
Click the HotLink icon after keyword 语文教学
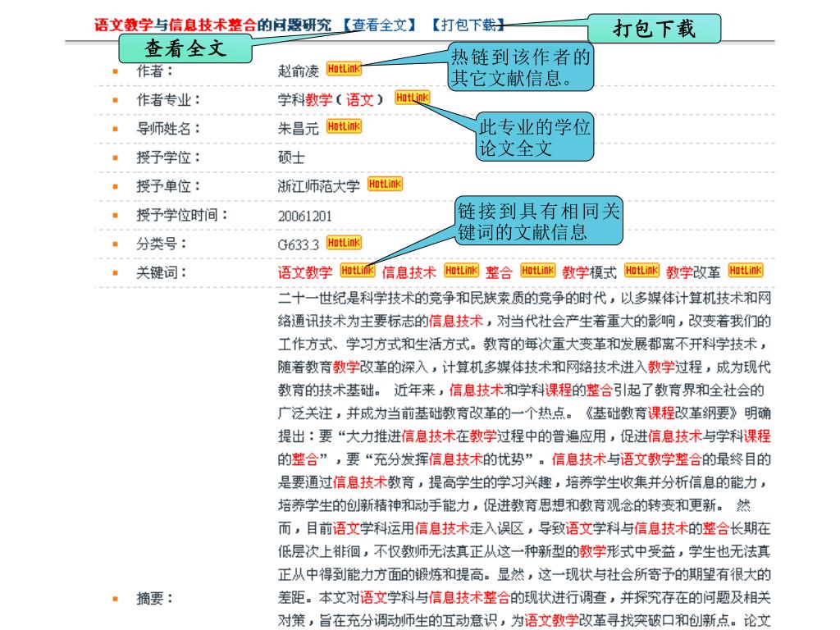click(x=358, y=271)
